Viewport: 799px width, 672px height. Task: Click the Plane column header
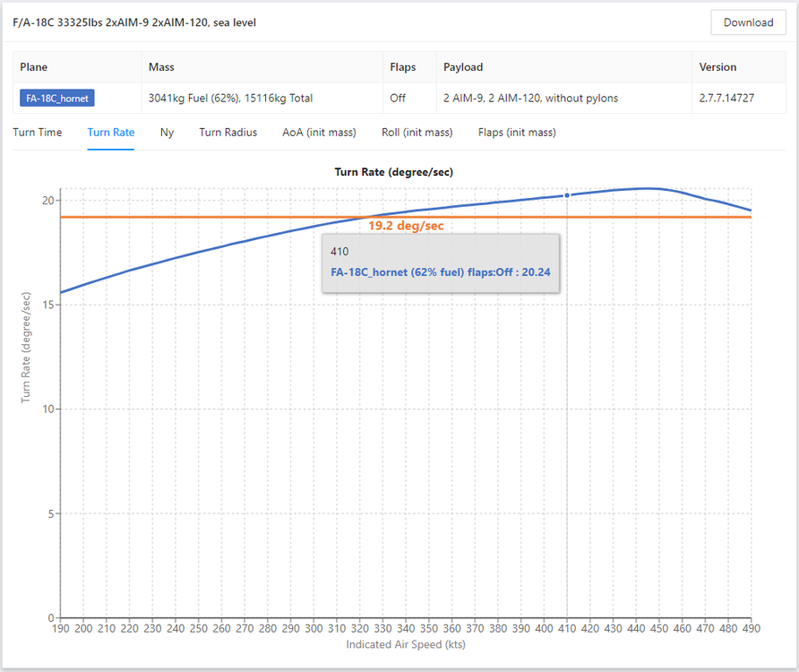coord(34,67)
